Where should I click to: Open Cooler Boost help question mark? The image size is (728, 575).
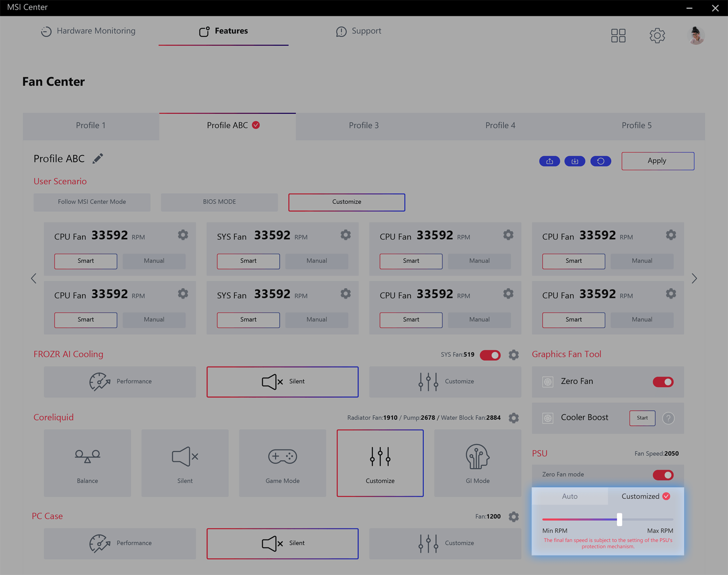point(668,418)
